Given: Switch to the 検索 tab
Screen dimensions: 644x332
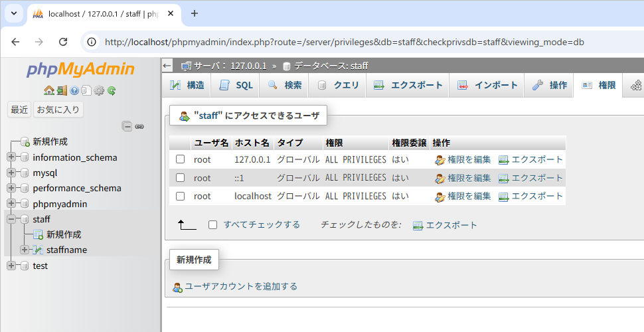Looking at the screenshot, I should [284, 86].
